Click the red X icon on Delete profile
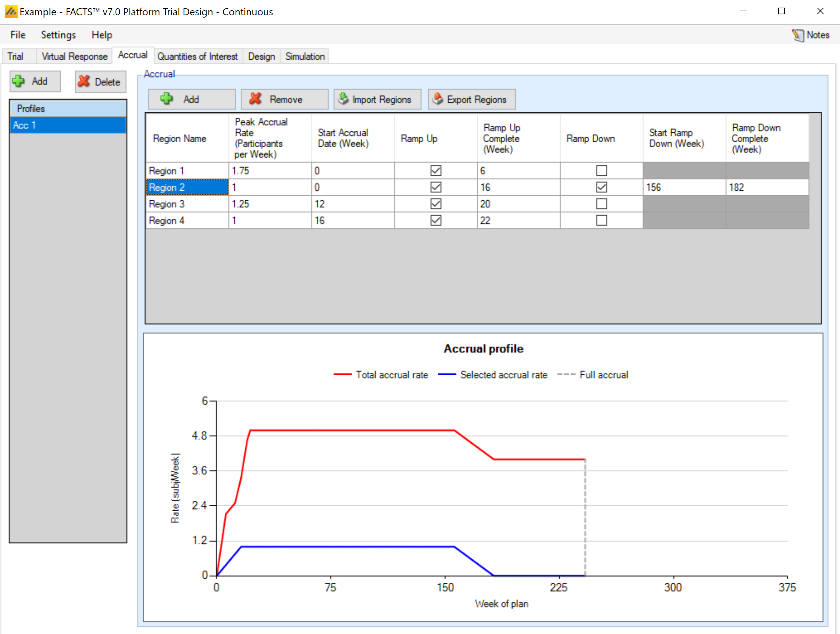The height and width of the screenshot is (634, 840). coord(84,81)
